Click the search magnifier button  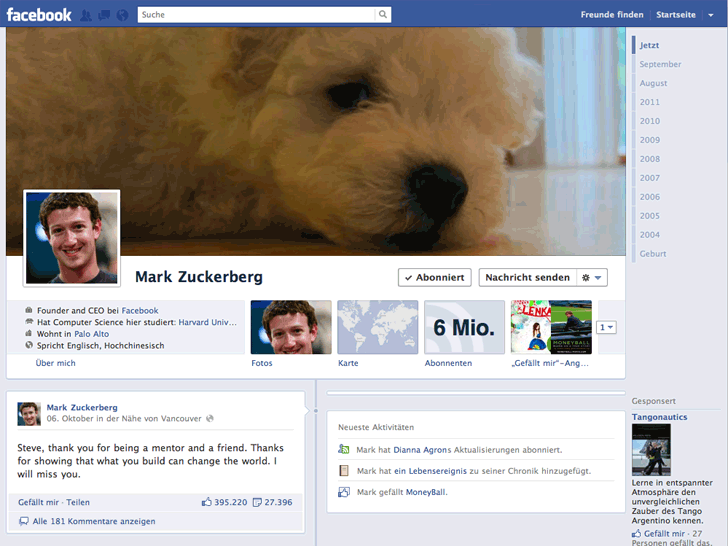(x=383, y=14)
